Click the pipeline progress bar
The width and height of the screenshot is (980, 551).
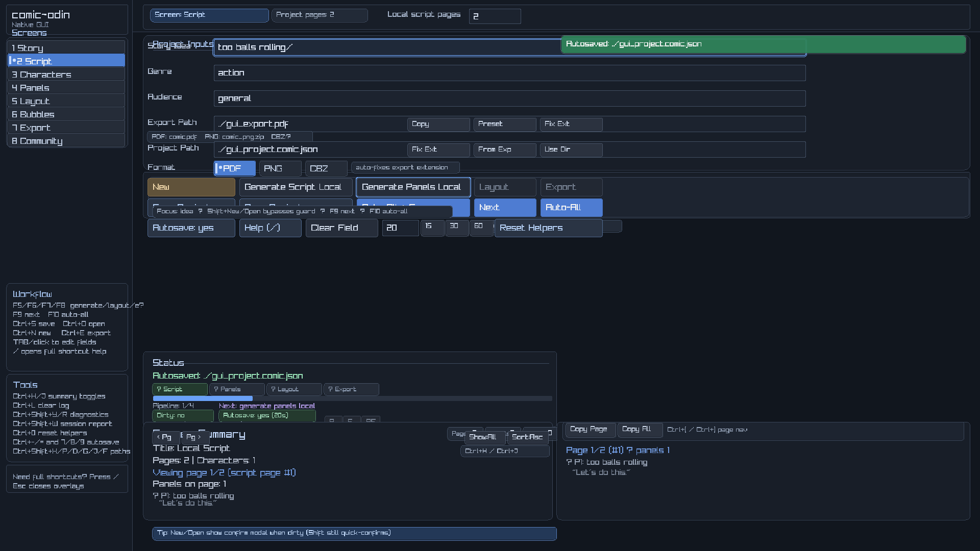(x=352, y=398)
